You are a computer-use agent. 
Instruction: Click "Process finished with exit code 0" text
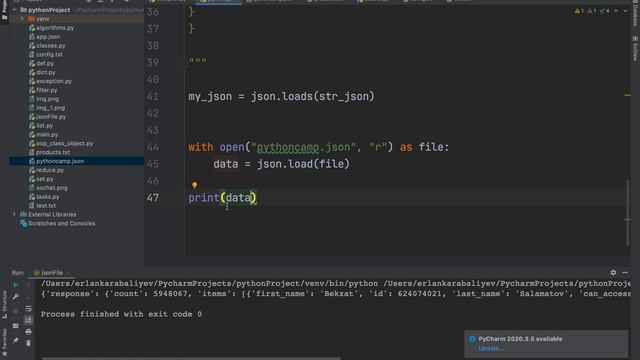point(121,314)
